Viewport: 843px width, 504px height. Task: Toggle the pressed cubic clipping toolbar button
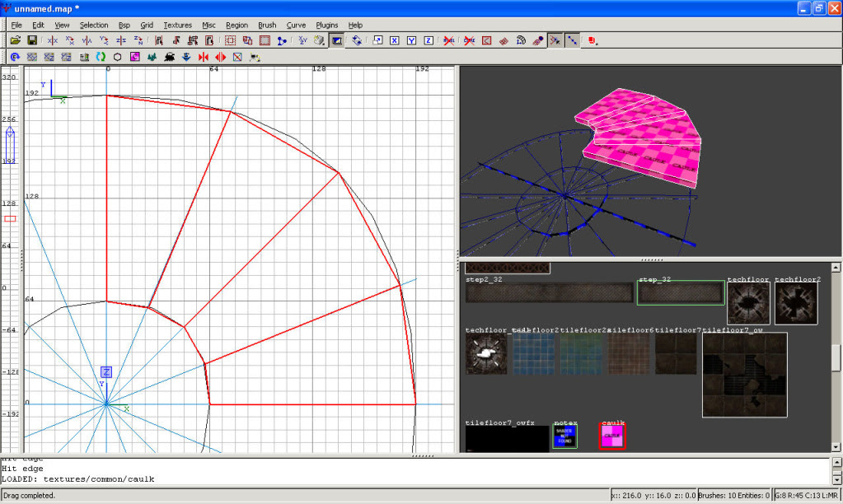tap(337, 40)
